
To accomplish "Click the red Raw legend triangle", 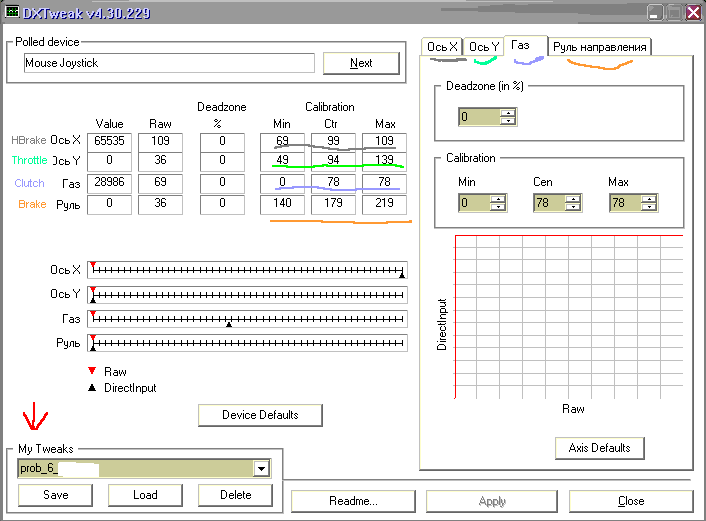I will (92, 371).
